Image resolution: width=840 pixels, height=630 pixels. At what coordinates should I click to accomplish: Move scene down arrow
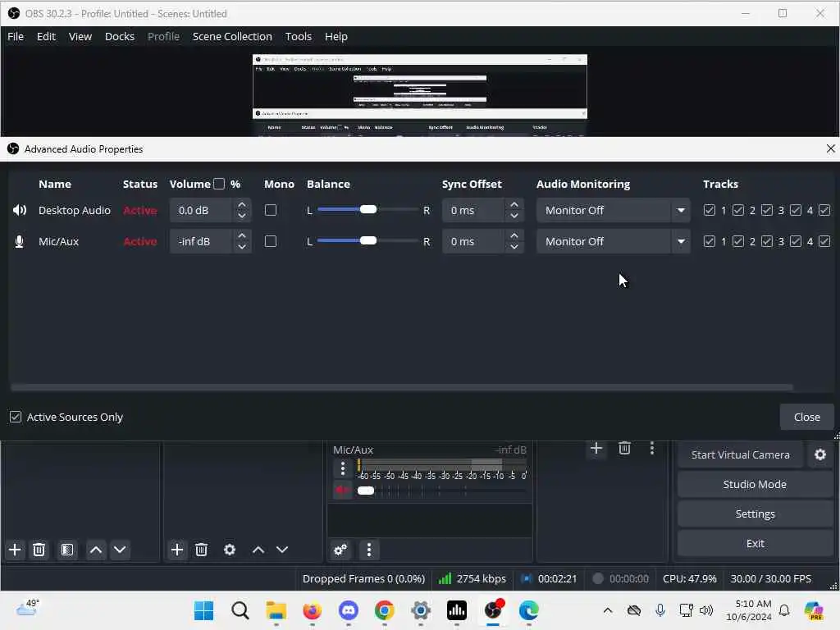pyautogui.click(x=120, y=550)
